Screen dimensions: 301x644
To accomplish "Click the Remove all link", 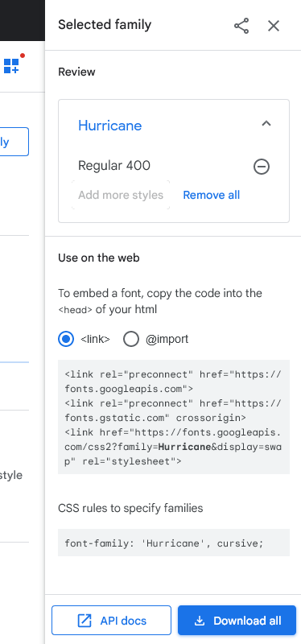I will tap(212, 195).
